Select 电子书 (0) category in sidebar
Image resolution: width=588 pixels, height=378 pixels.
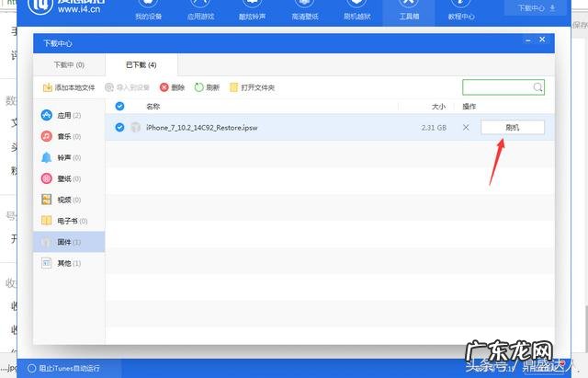69,221
